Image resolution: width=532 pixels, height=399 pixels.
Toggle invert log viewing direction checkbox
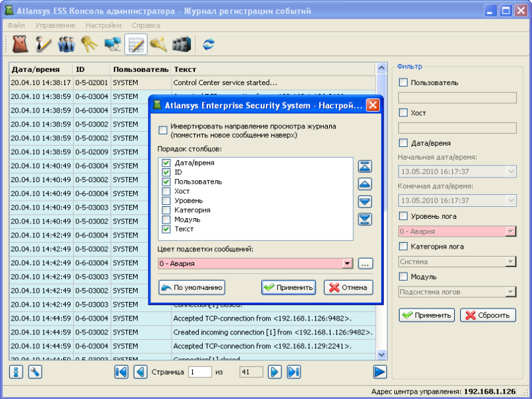point(163,130)
